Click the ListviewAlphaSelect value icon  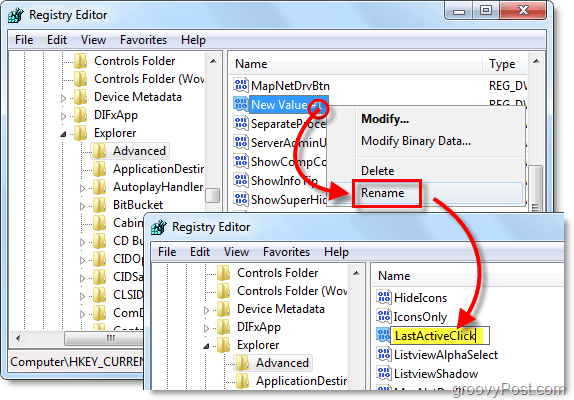384,354
